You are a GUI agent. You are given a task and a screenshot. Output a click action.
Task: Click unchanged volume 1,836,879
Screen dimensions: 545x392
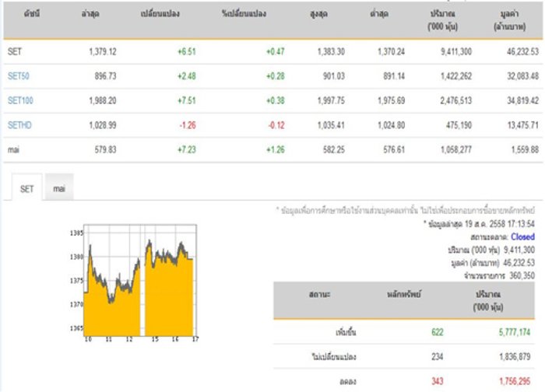click(515, 356)
